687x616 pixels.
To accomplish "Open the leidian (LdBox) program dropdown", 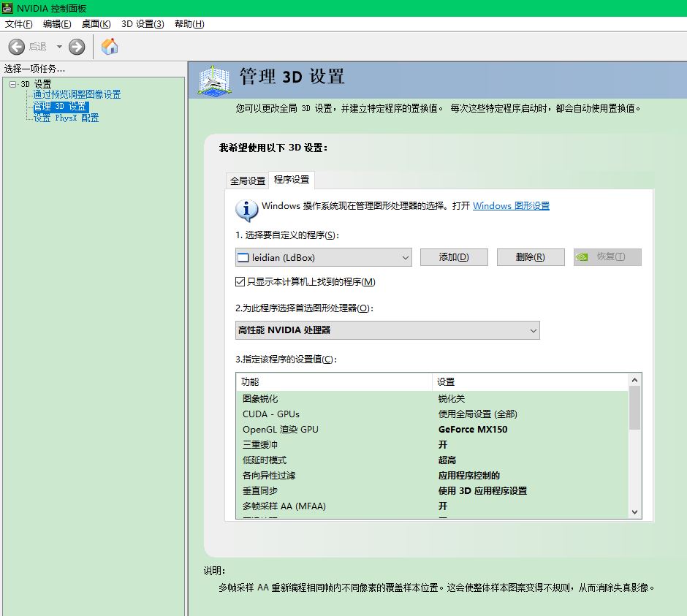I will coord(324,257).
